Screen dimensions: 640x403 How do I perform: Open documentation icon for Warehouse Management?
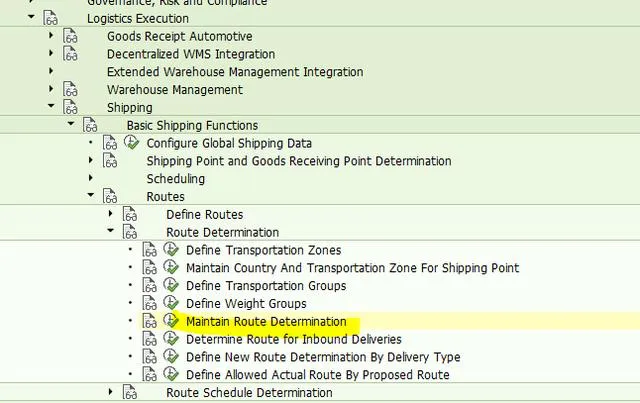[70, 90]
